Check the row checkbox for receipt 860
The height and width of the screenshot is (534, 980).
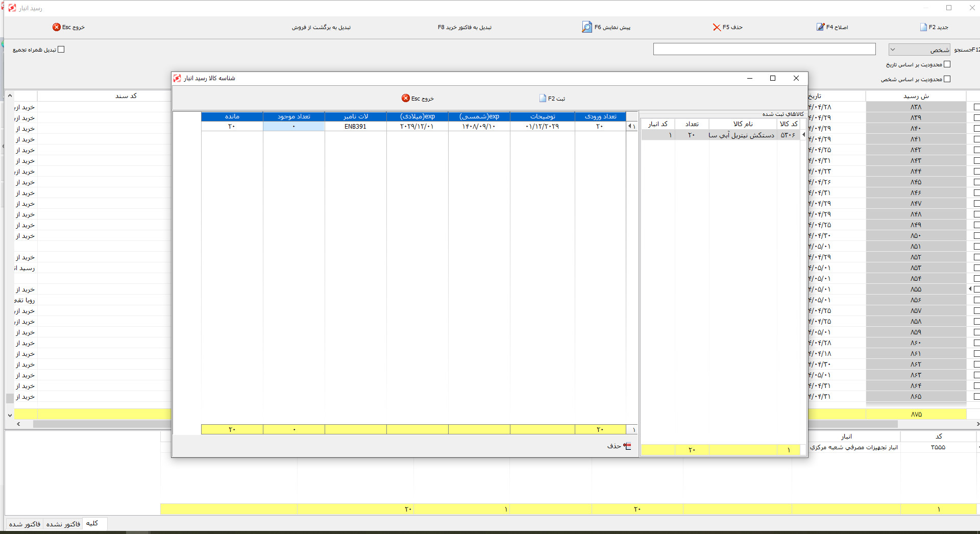click(x=976, y=343)
